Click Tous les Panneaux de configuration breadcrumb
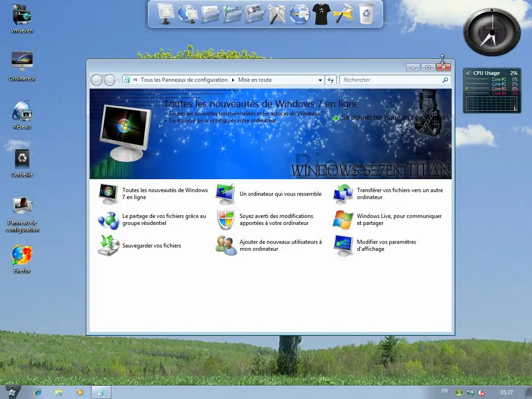This screenshot has height=399, width=532. click(x=184, y=80)
